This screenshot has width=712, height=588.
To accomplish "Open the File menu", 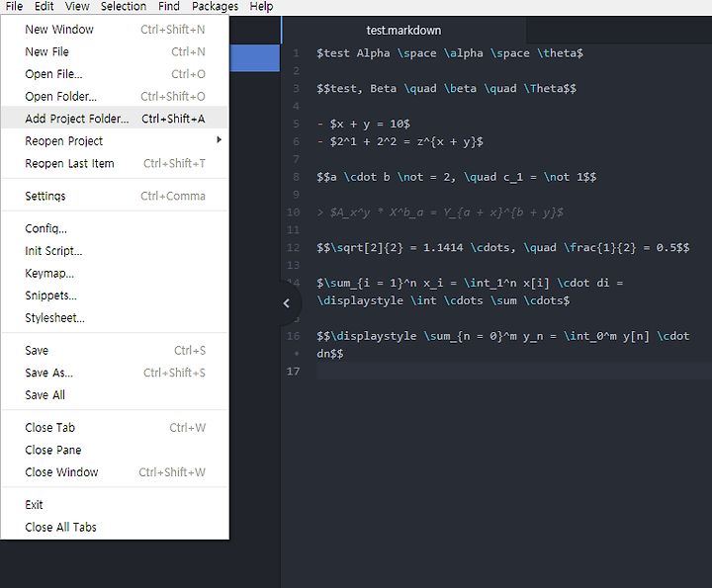I will coord(14,6).
